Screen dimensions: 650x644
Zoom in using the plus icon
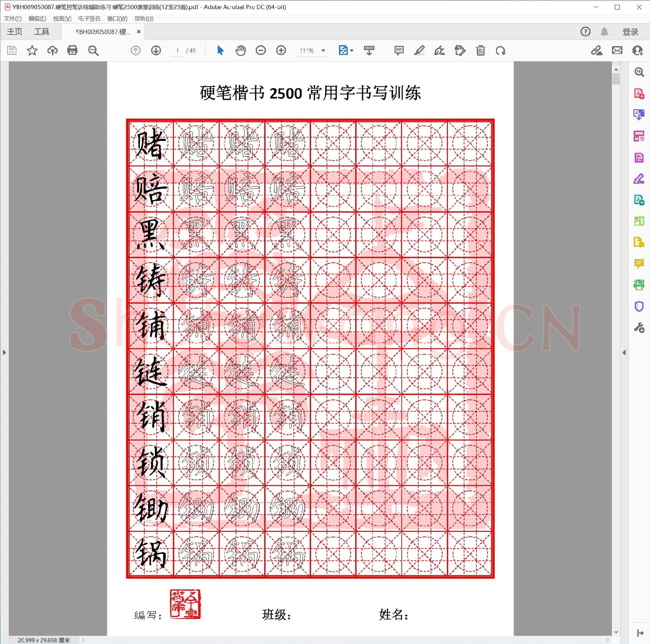281,50
